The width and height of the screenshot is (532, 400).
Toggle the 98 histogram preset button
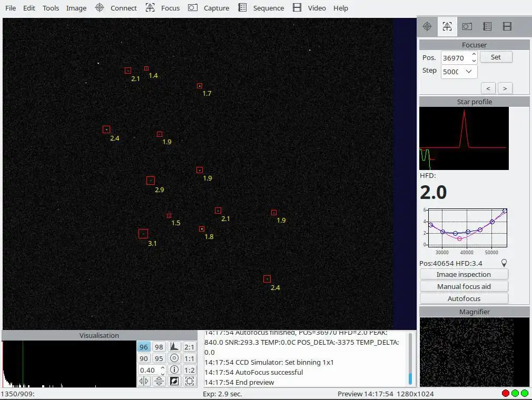[159, 347]
